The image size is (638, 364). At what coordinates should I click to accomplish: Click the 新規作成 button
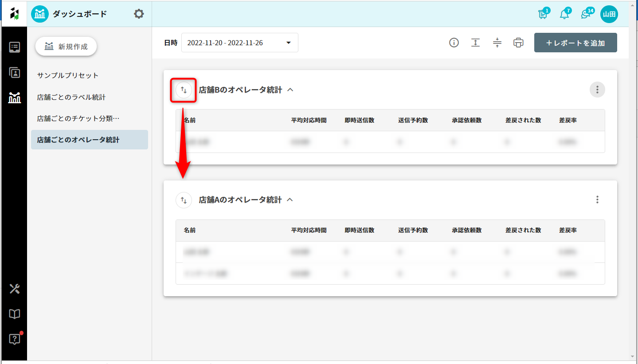[x=66, y=47]
